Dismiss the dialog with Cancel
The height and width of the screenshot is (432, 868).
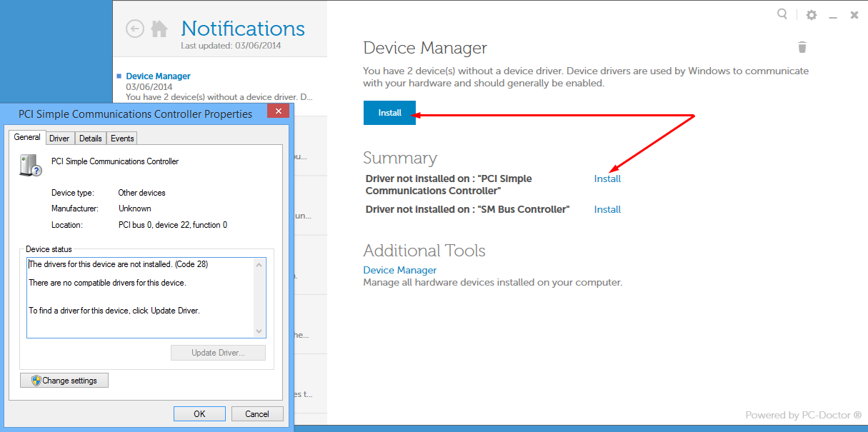click(257, 413)
